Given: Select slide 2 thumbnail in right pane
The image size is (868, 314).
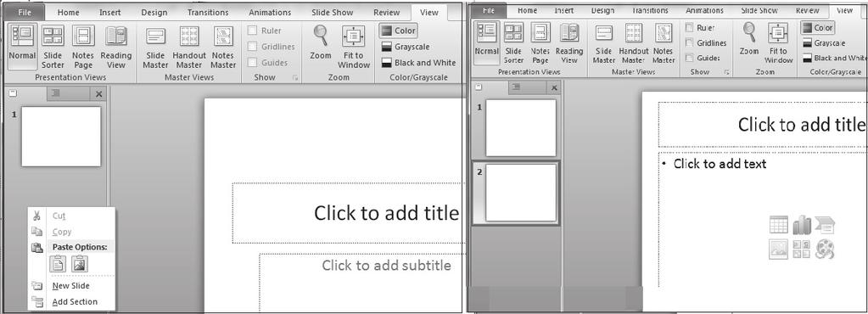Looking at the screenshot, I should point(521,193).
